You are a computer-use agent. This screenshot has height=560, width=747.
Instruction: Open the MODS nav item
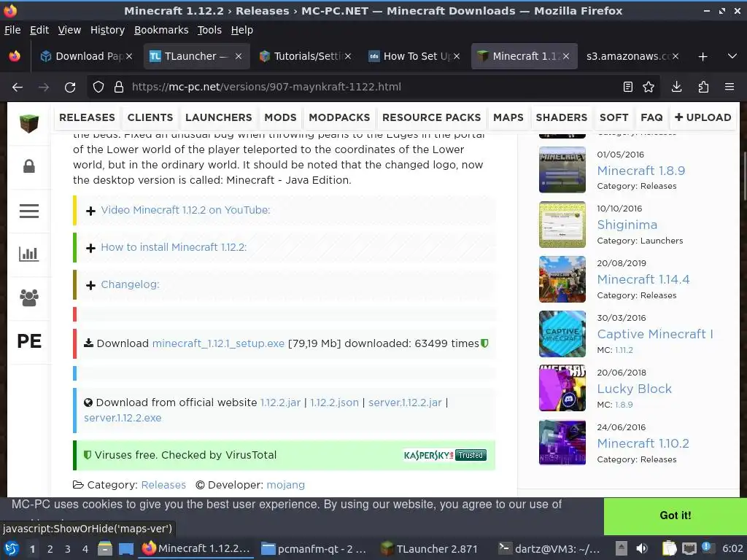click(281, 117)
